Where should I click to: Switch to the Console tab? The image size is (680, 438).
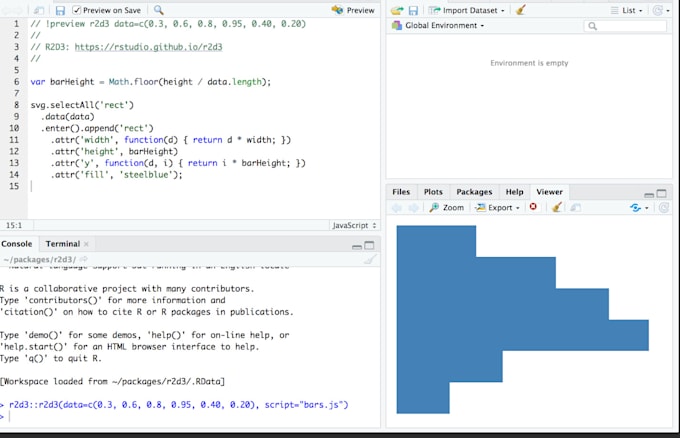point(16,244)
